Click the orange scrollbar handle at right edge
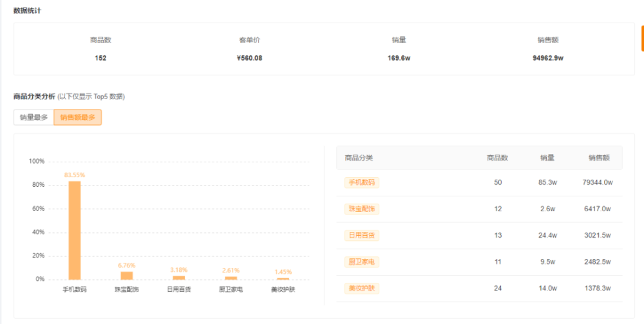 (642, 38)
